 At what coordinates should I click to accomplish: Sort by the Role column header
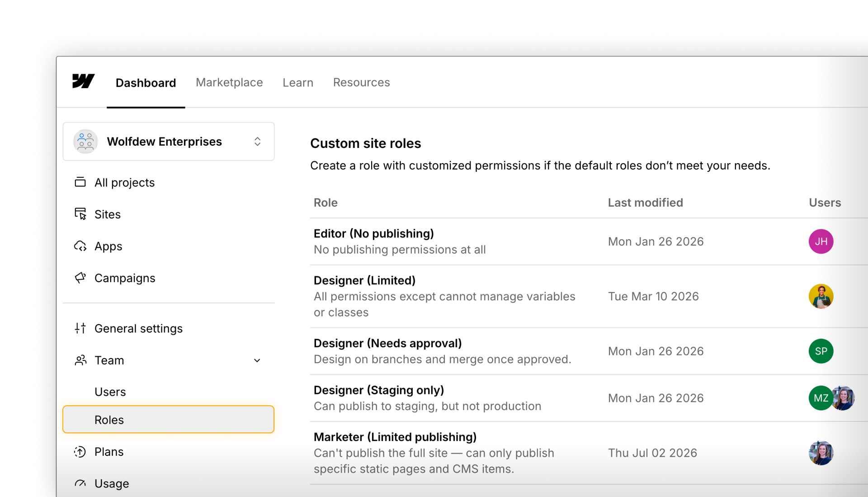coord(325,203)
